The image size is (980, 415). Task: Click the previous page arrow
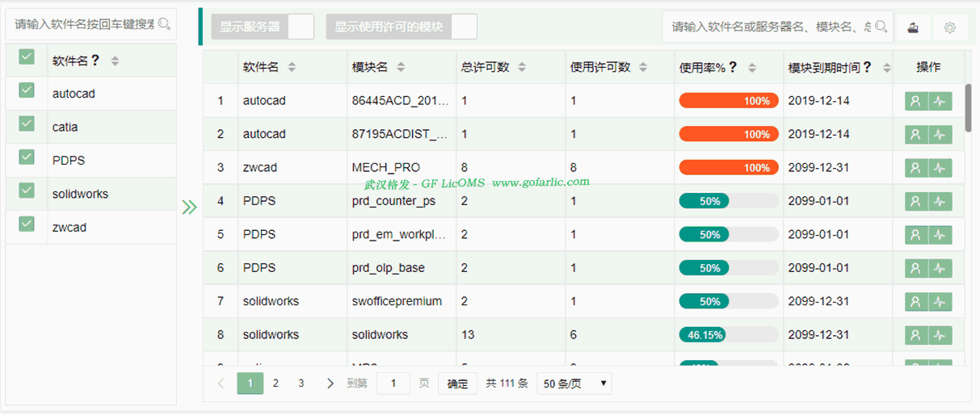point(221,384)
